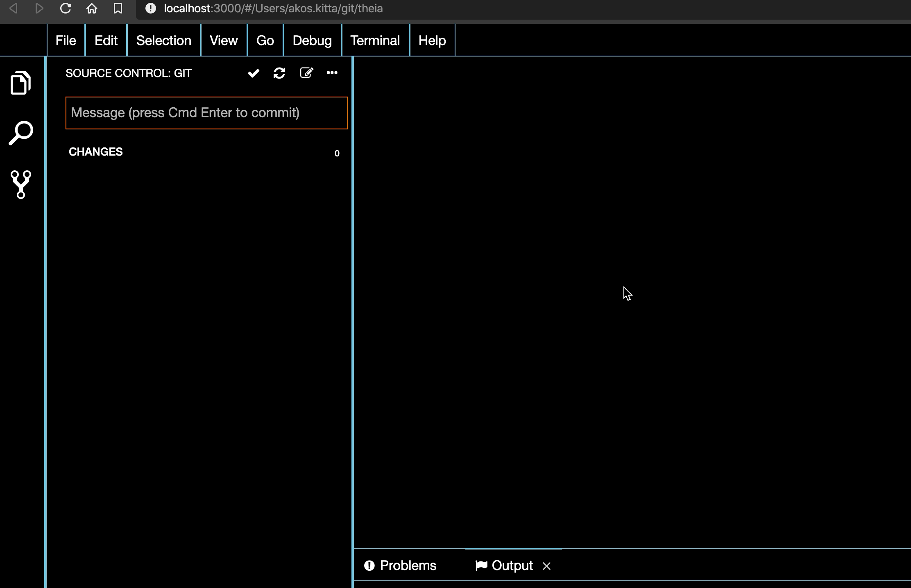Click the browser back arrow
The width and height of the screenshot is (911, 588).
coord(14,8)
